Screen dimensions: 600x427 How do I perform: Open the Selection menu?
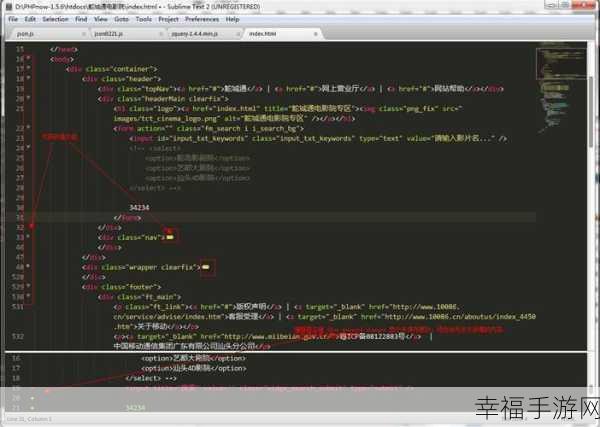pos(55,19)
